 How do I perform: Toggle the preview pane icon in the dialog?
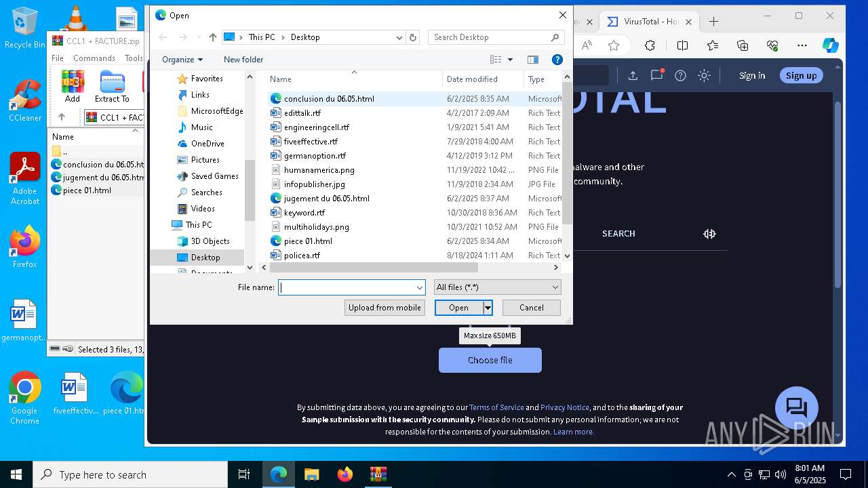533,60
